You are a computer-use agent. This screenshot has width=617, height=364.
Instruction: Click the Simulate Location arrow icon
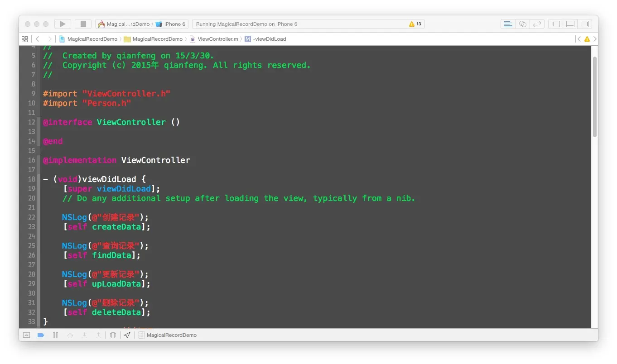click(x=127, y=335)
